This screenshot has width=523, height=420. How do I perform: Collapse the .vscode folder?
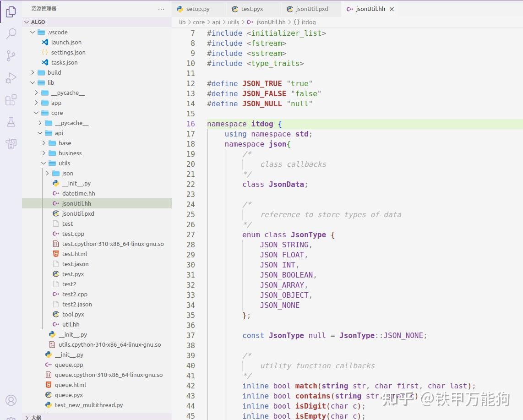tap(33, 33)
